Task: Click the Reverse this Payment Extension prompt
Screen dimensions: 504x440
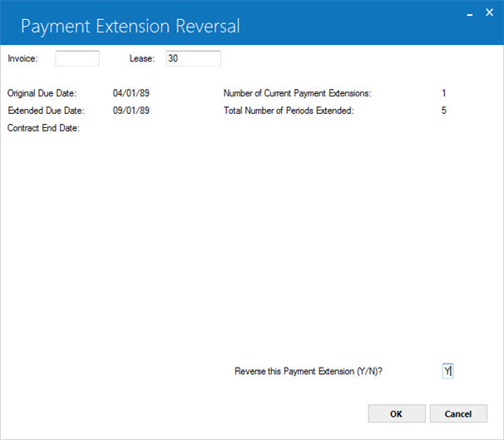Action: (309, 371)
